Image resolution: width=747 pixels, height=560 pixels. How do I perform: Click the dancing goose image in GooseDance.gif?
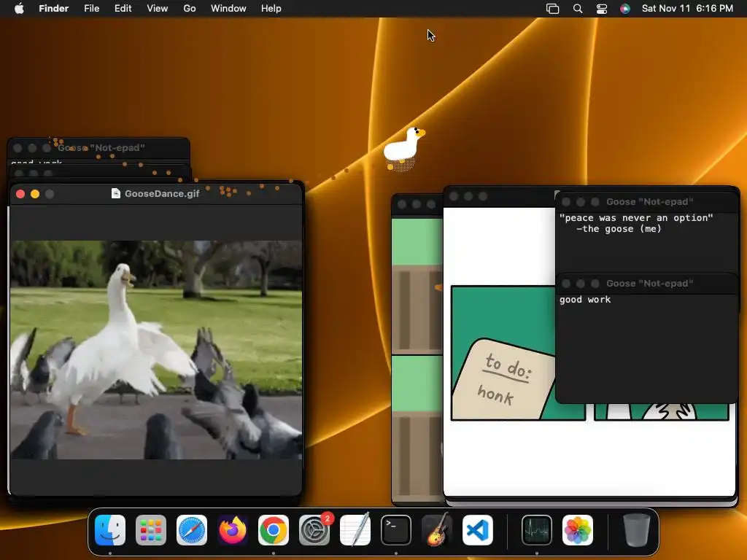coord(156,350)
